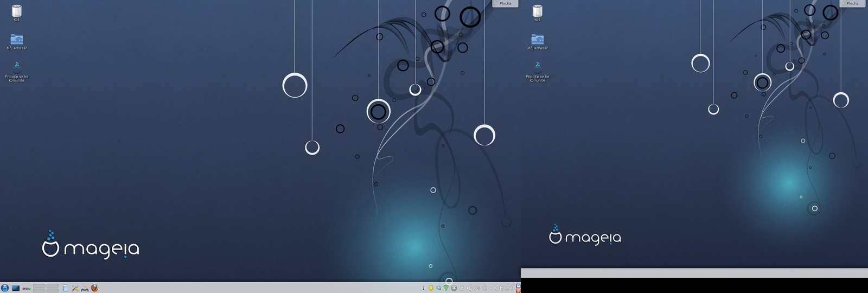This screenshot has width=868, height=293.
Task: Open the system settings wrench-and-screwdriver icon
Action: [x=75, y=288]
